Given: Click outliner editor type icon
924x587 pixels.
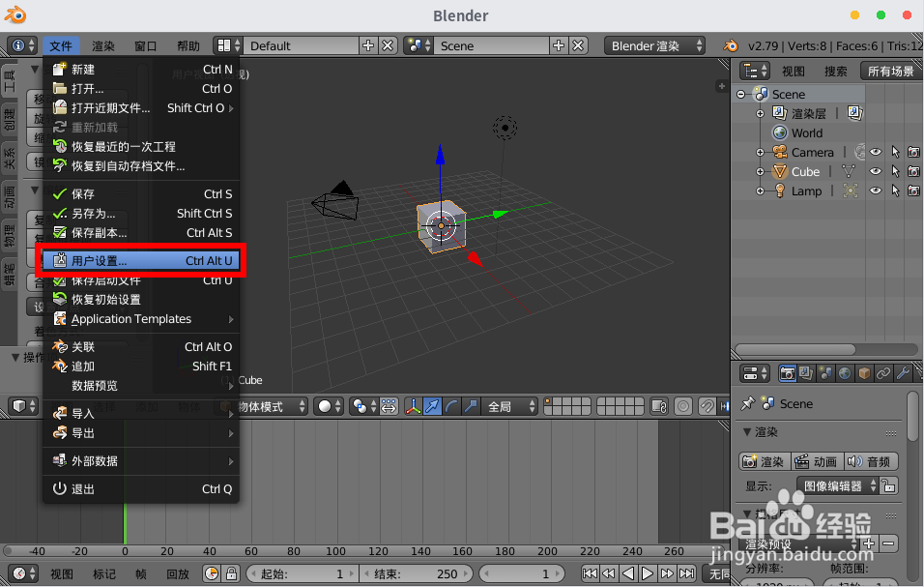Looking at the screenshot, I should pyautogui.click(x=755, y=72).
